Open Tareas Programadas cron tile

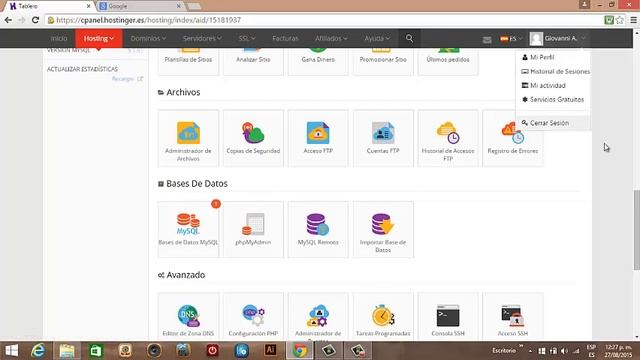[383, 316]
